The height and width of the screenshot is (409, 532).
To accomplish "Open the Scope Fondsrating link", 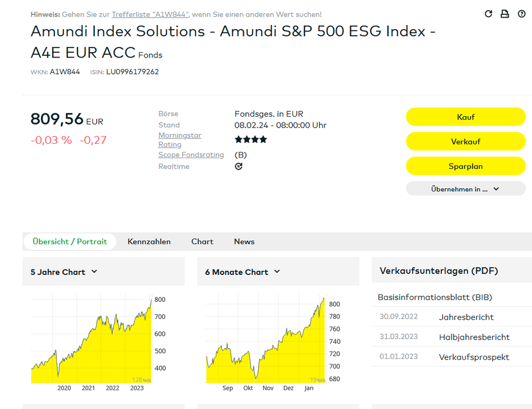I will tap(191, 155).
